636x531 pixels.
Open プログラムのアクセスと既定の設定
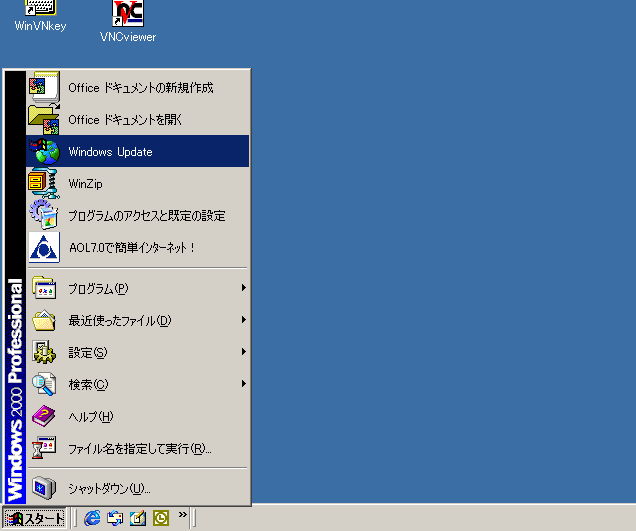(138, 215)
